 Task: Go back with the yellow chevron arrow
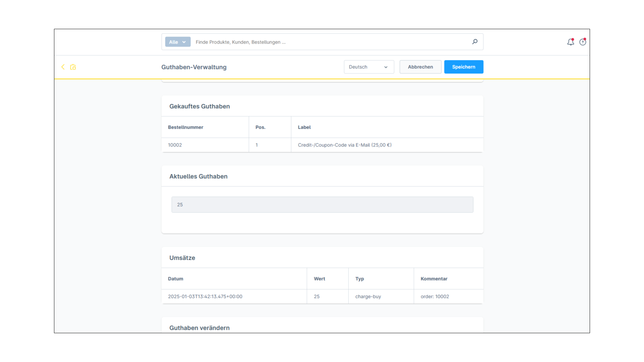click(63, 67)
